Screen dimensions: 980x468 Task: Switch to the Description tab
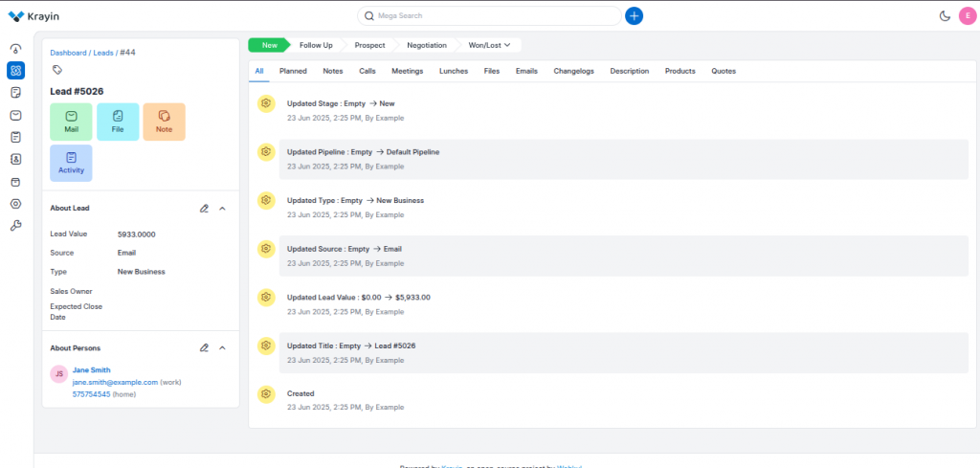tap(630, 71)
